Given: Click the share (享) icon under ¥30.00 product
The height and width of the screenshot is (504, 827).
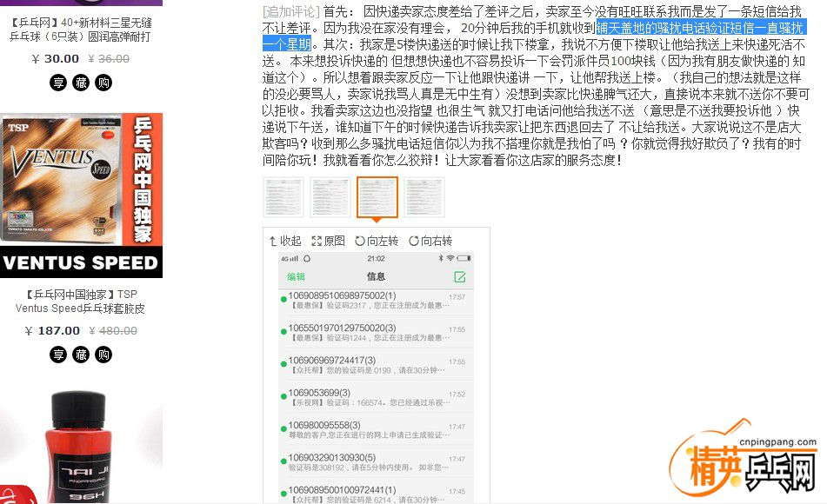Looking at the screenshot, I should pyautogui.click(x=58, y=83).
